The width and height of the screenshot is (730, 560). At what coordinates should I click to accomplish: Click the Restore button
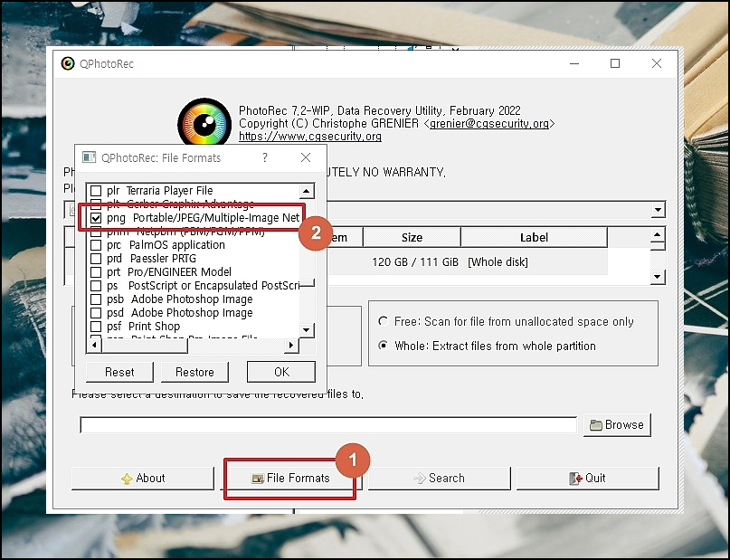pyautogui.click(x=194, y=372)
